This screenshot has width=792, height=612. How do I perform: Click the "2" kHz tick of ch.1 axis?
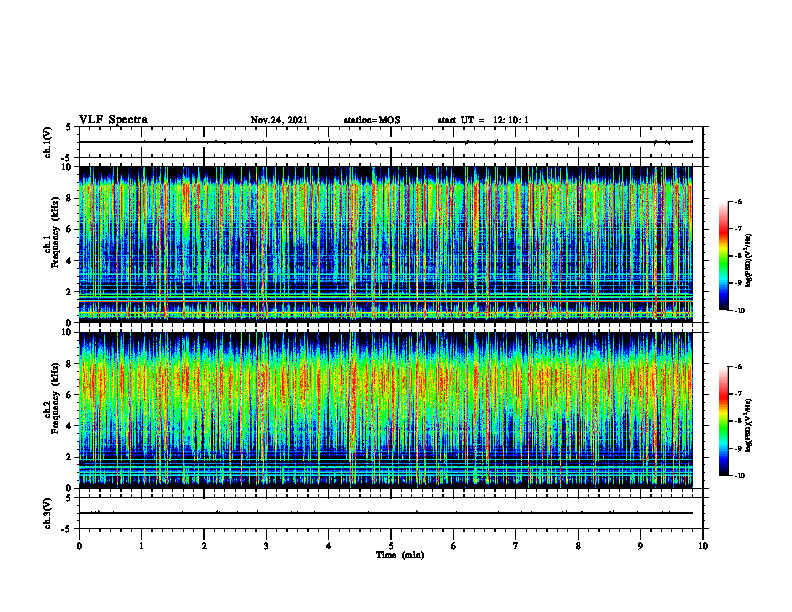[x=70, y=291]
